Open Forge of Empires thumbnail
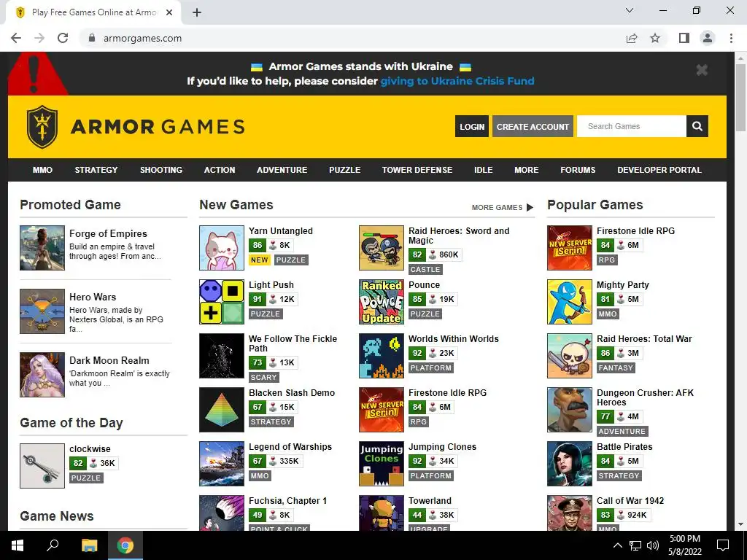 [x=42, y=248]
